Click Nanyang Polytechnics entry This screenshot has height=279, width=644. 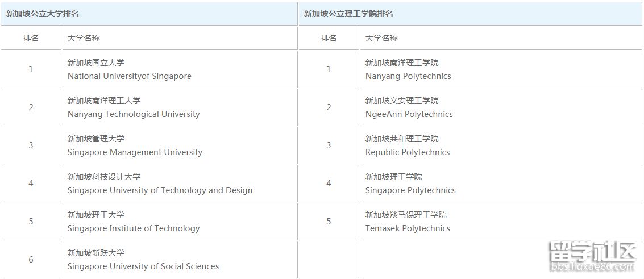408,76
